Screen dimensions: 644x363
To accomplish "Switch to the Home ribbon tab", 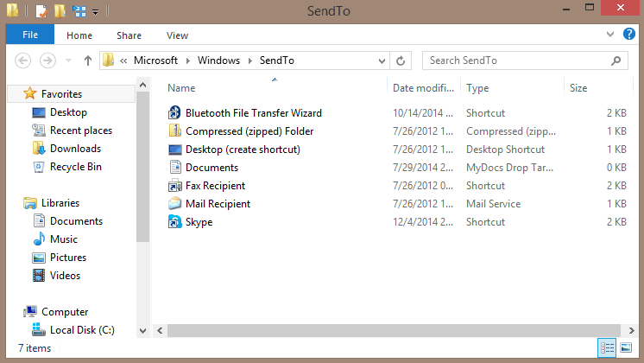I will pos(79,35).
